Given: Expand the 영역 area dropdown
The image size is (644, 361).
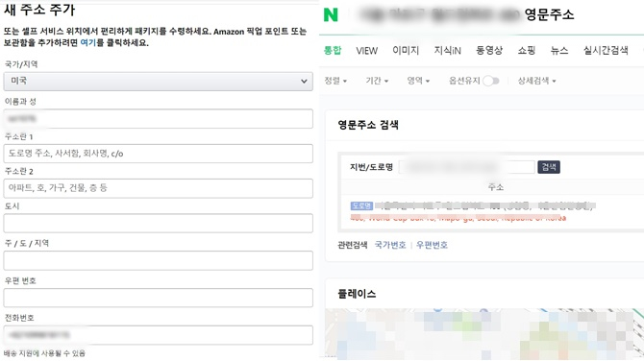Looking at the screenshot, I should pyautogui.click(x=418, y=81).
